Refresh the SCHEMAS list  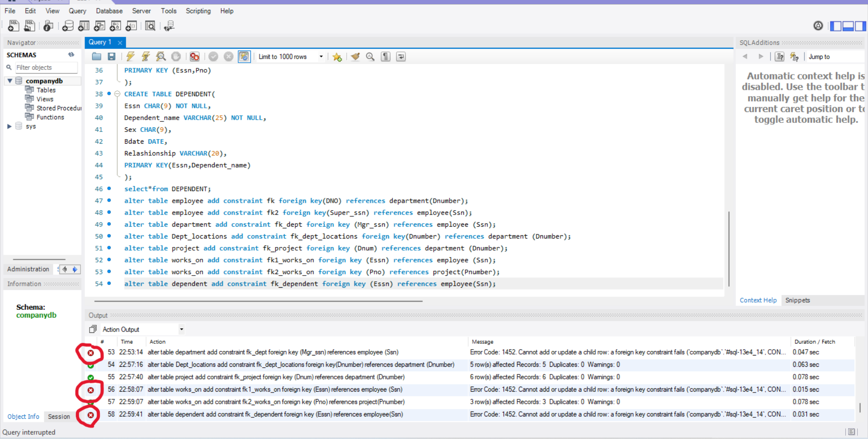(x=71, y=55)
